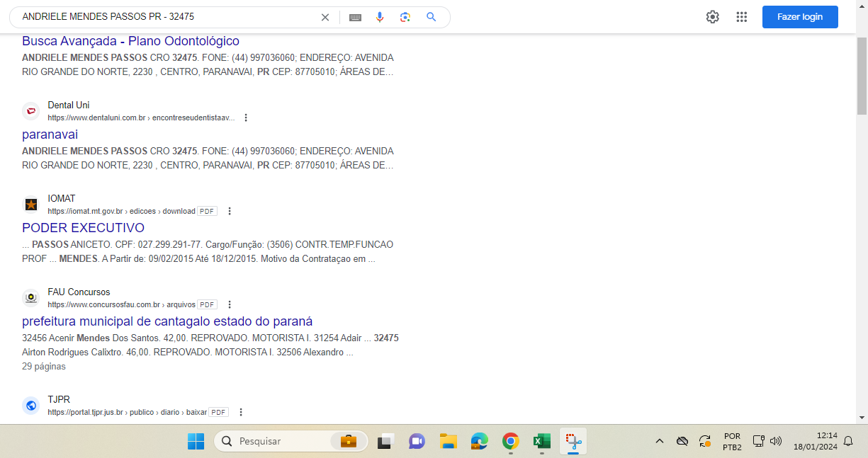
Task: Click the FAU Concursos favicon
Action: 30,298
